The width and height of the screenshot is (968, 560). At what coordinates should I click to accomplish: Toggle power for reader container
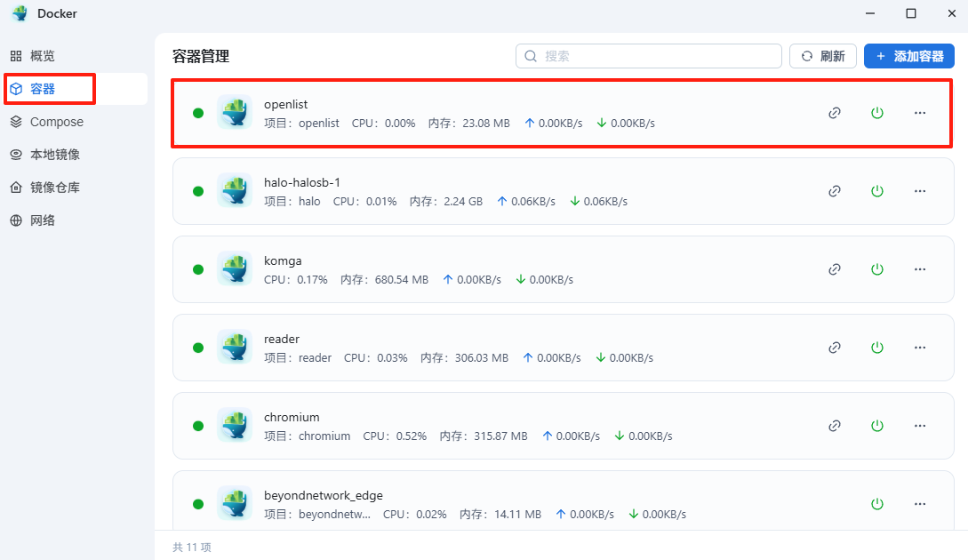point(877,348)
